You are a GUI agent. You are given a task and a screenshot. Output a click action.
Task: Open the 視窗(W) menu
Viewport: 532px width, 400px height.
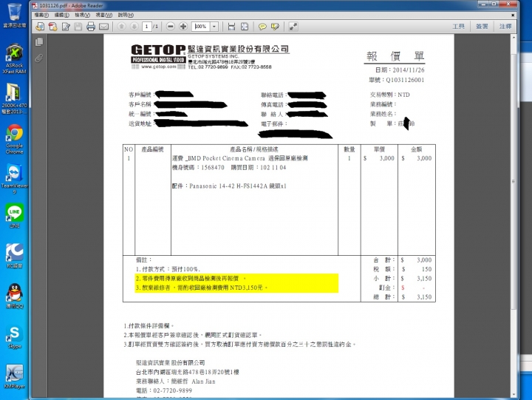104,15
